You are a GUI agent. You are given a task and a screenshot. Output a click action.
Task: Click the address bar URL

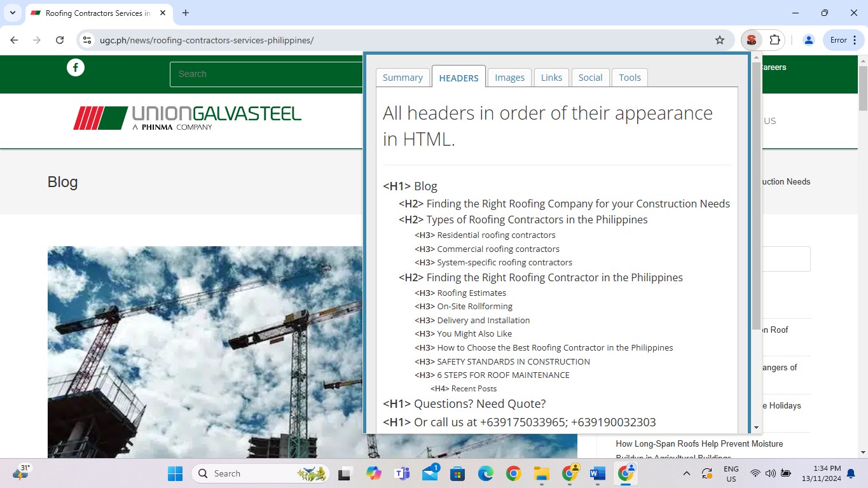click(207, 40)
